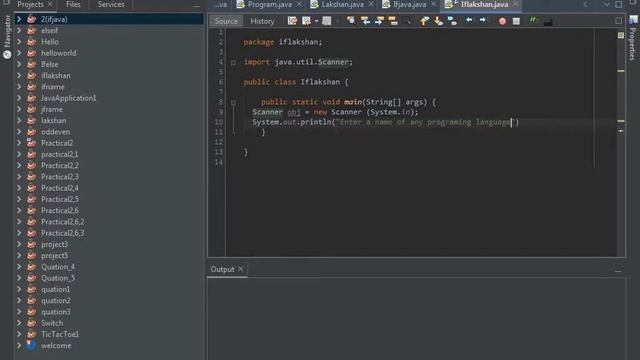
Task: Click the navigate Back icon in editor toolbar
Action: [x=306, y=21]
